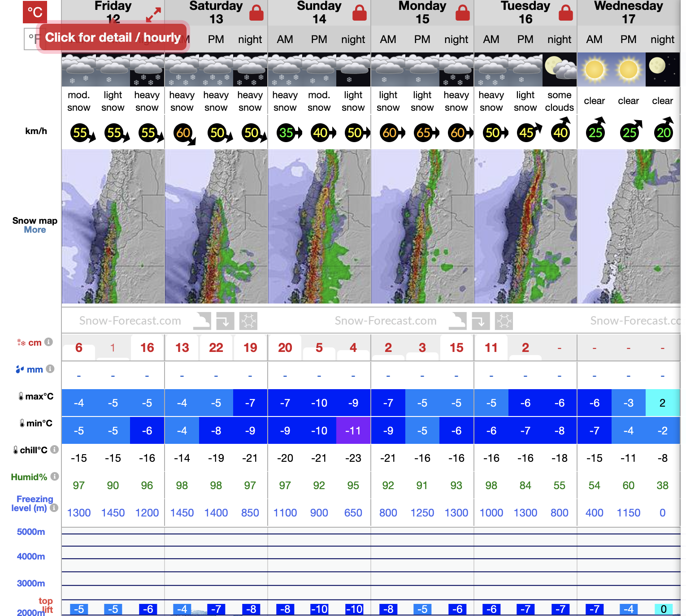Click the Tuesday PM column label
The image size is (686, 616).
pos(525,39)
